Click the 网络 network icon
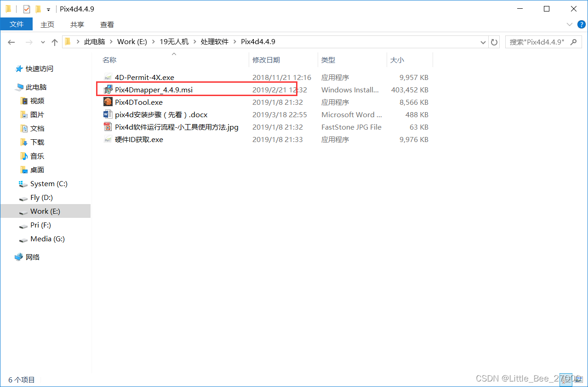This screenshot has width=588, height=387. 19,257
